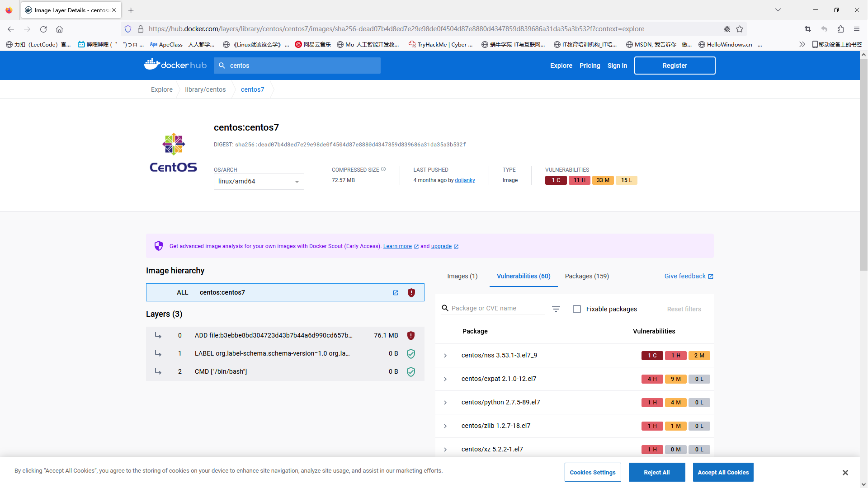Click the 33 M medium vulnerabilities badge
Screen dimensions: 868x488
point(603,180)
